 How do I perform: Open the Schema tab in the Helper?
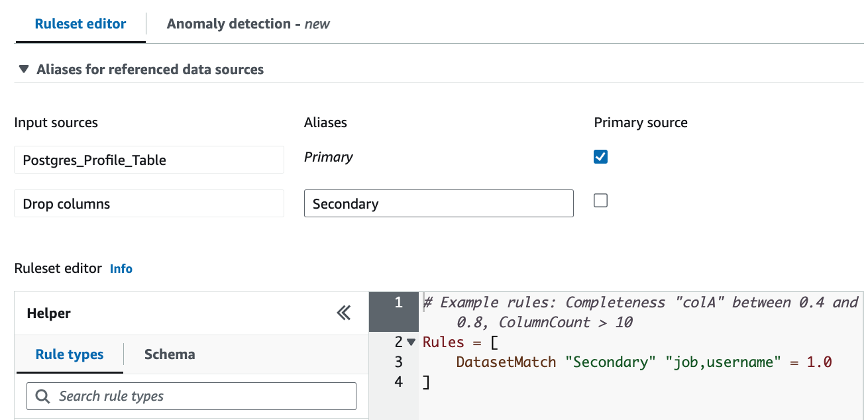tap(170, 354)
